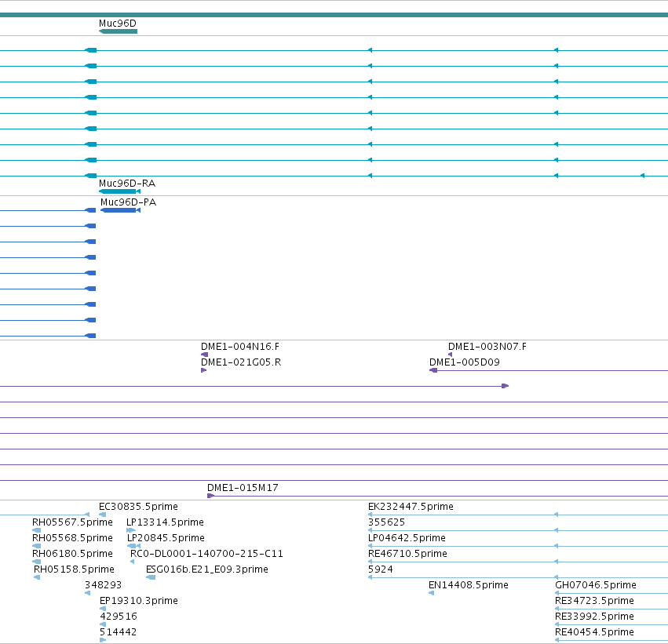The image size is (668, 644).
Task: Select DME1-004N16.F label
Action: coord(240,347)
